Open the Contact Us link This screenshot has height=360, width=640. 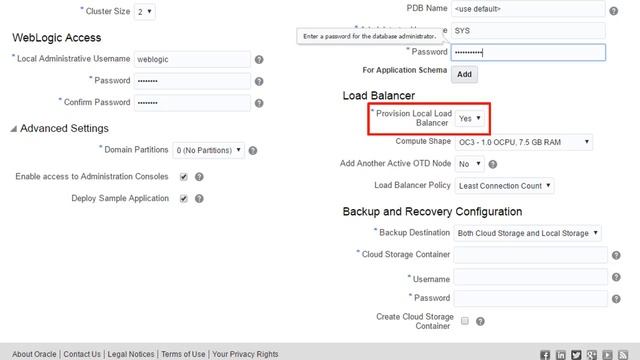(x=82, y=354)
